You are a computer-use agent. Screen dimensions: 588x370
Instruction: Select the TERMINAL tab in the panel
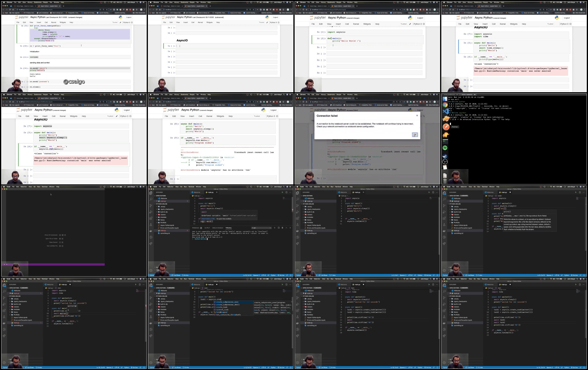[x=229, y=228]
